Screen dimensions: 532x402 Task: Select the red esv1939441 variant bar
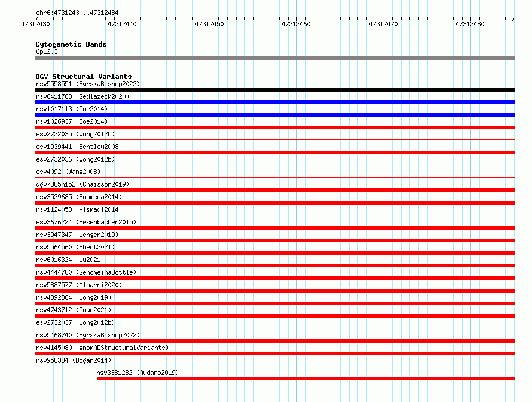pos(275,153)
